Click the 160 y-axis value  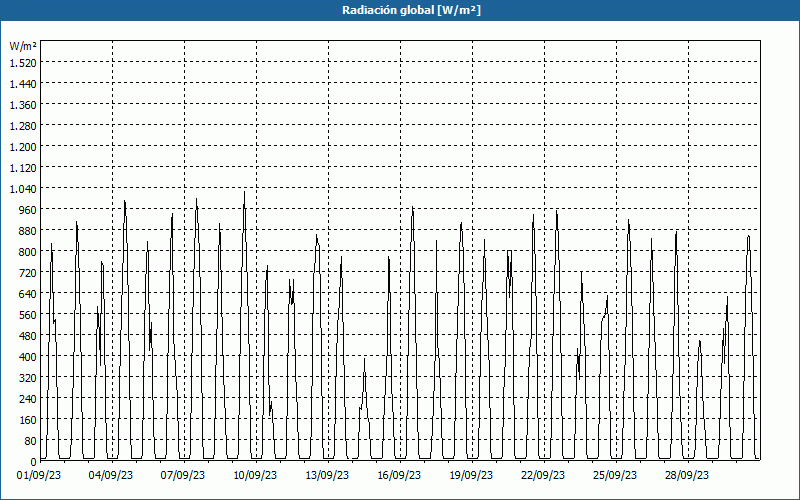[29, 419]
